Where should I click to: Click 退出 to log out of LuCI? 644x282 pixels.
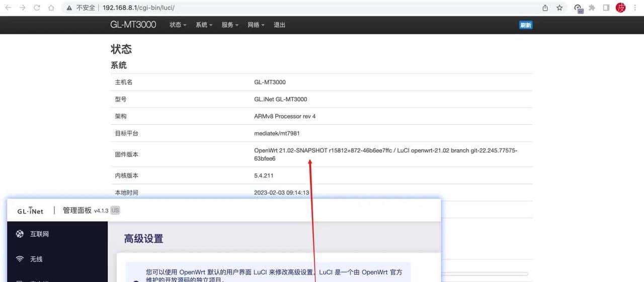point(279,25)
